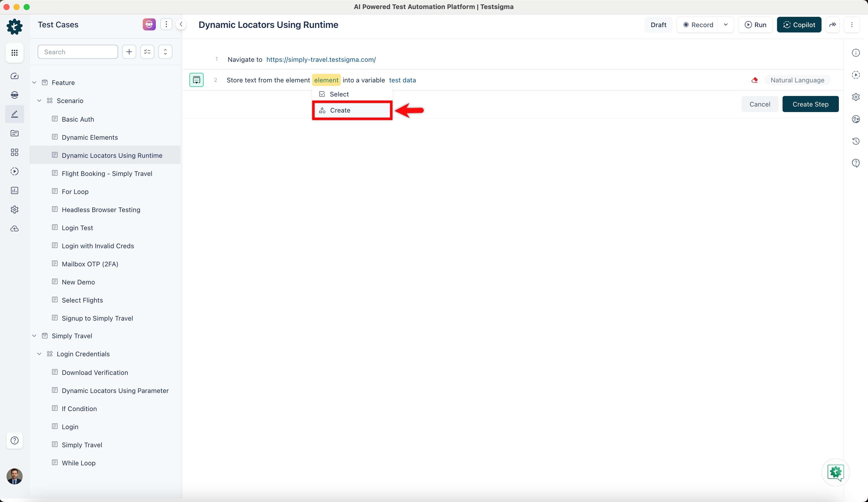Open the agent robot icon in sidebar
The width and height of the screenshot is (868, 502).
[x=15, y=95]
